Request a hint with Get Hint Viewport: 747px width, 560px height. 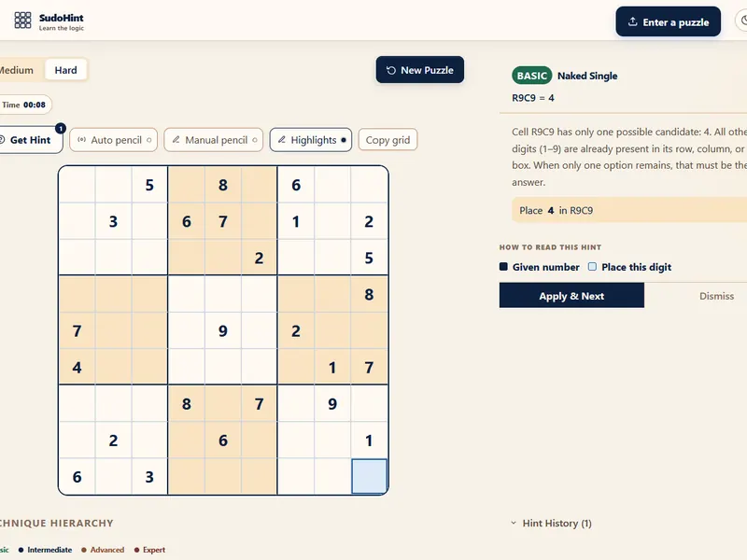tap(30, 140)
